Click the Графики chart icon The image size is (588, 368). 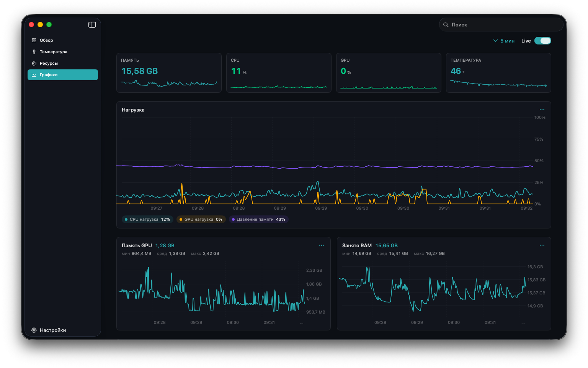34,75
